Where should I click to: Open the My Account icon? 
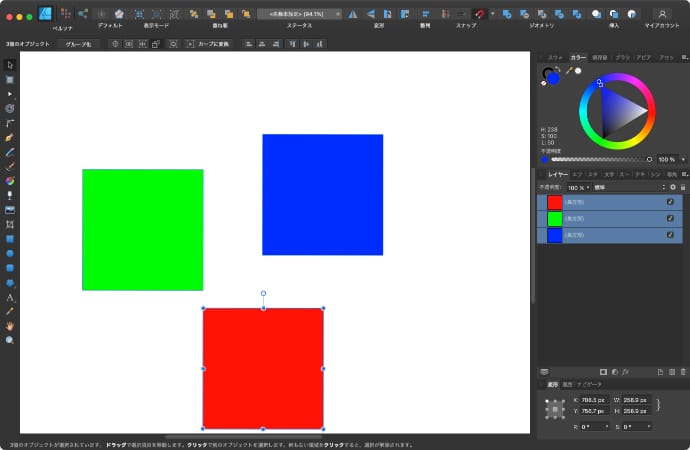tap(662, 14)
